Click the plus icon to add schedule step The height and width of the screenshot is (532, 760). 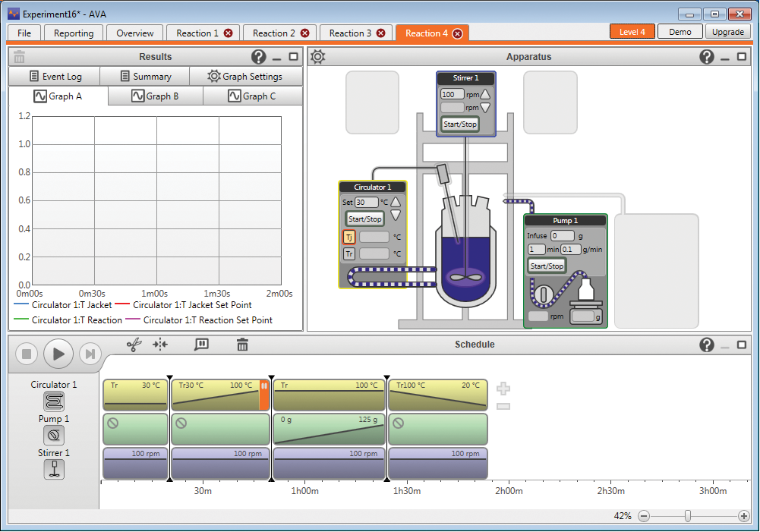click(x=503, y=389)
